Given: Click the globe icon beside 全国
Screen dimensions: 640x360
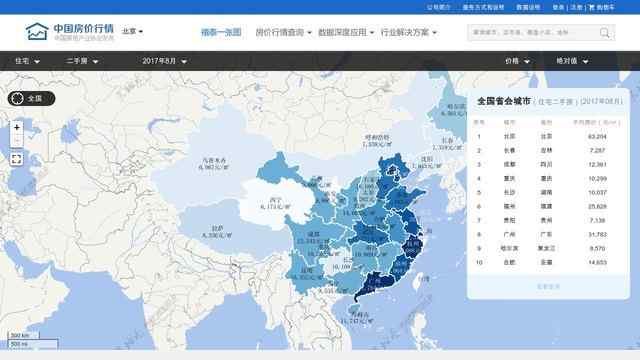Looking at the screenshot, I should click(x=17, y=98).
